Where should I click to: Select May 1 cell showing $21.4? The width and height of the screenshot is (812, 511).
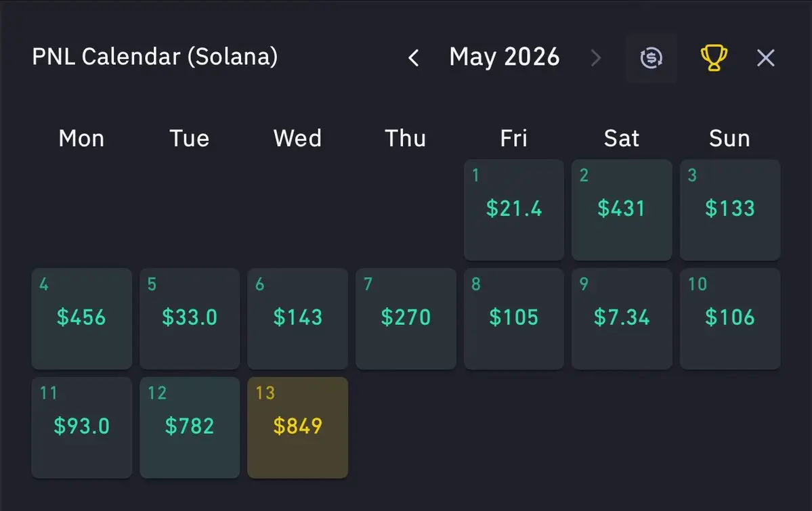[514, 210]
